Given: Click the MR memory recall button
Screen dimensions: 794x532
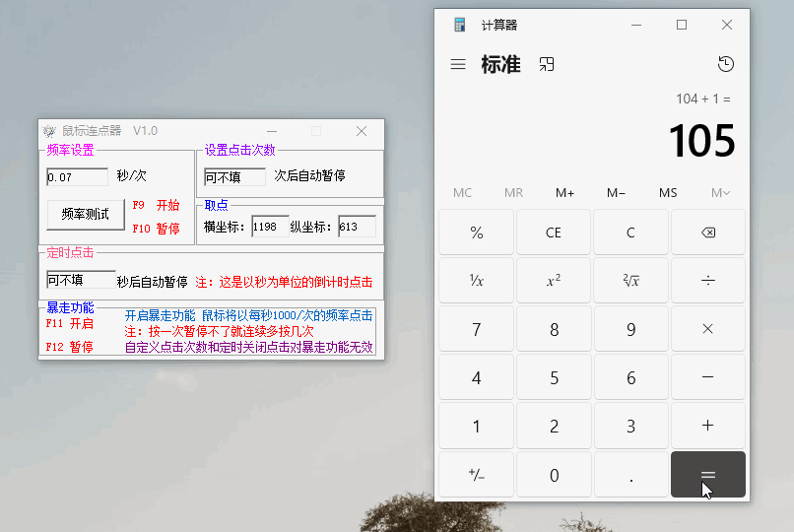Looking at the screenshot, I should pos(513,193).
